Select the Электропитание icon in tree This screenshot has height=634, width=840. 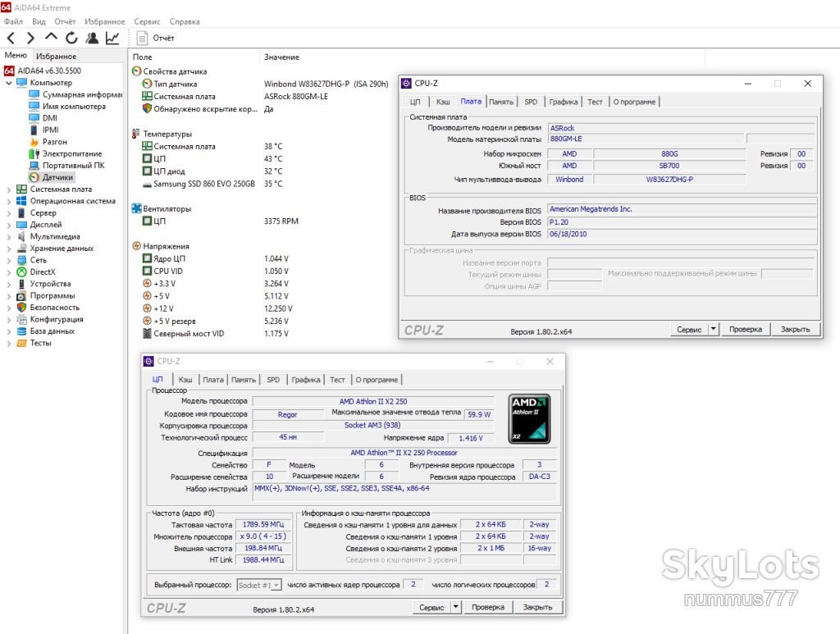point(34,153)
